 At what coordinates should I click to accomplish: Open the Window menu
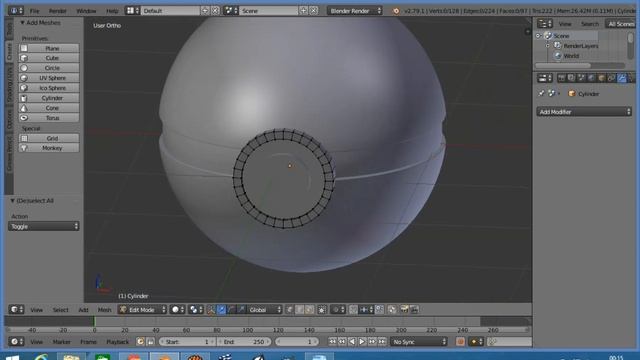pyautogui.click(x=86, y=11)
